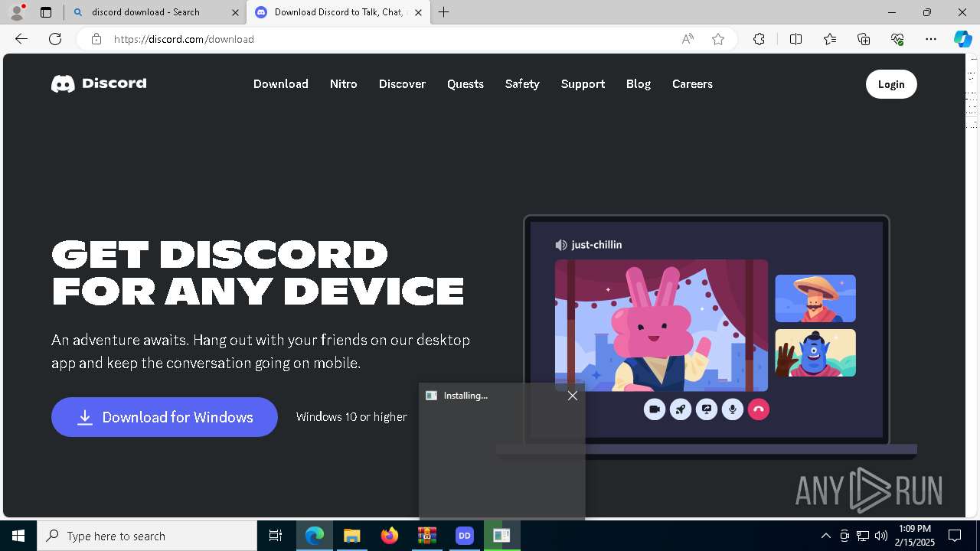Launch Firefox from the taskbar
Viewport: 980px width, 551px height.
pos(390,536)
